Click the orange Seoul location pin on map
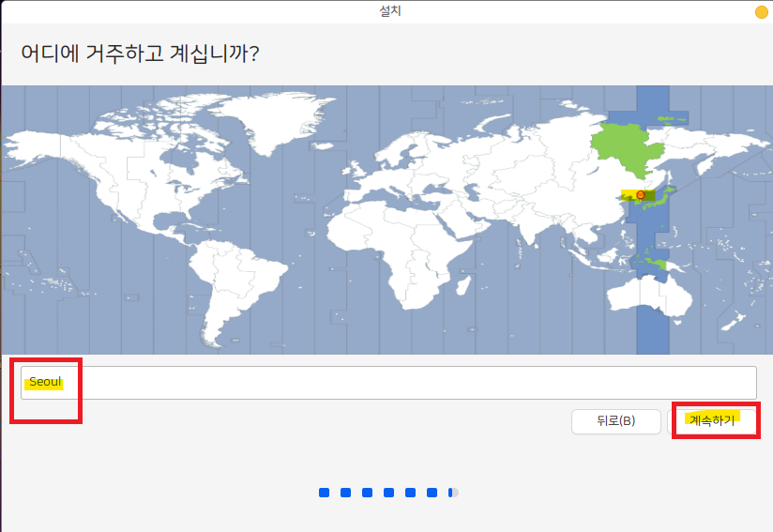773x532 pixels. 641,195
